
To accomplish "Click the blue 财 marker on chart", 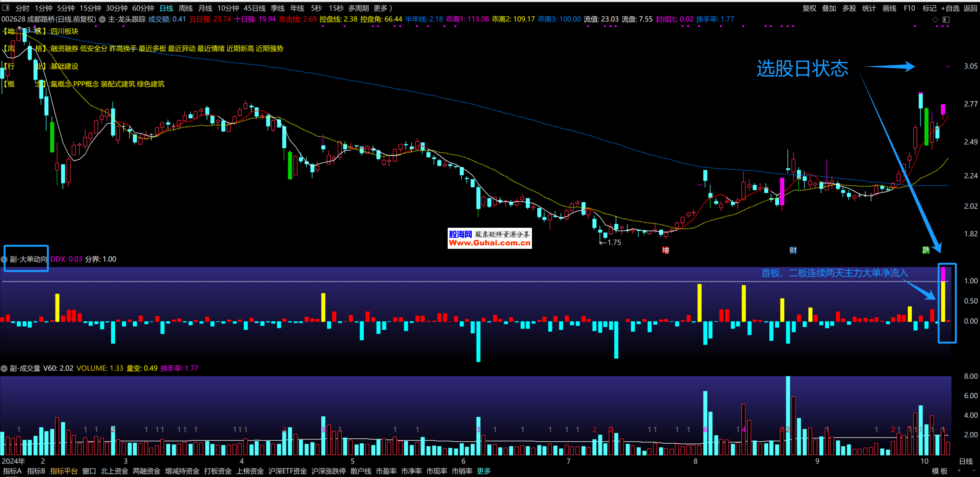I will point(793,250).
